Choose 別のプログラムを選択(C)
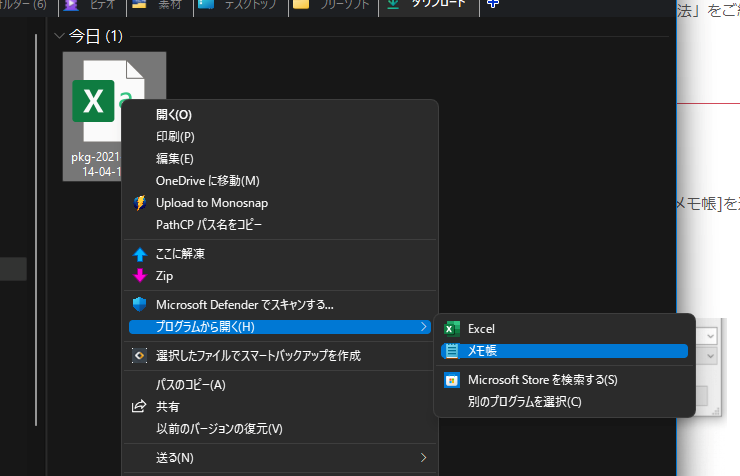This screenshot has height=476, width=740. [524, 402]
